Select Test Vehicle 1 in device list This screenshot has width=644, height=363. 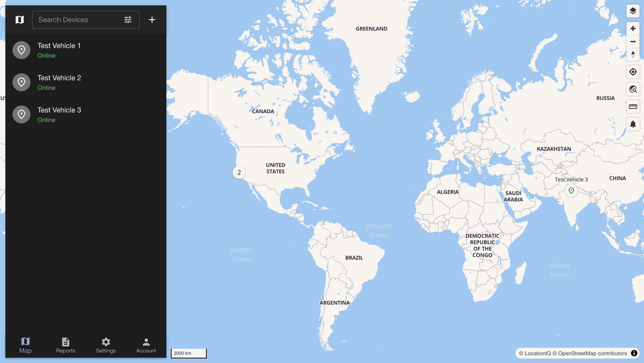pyautogui.click(x=86, y=50)
